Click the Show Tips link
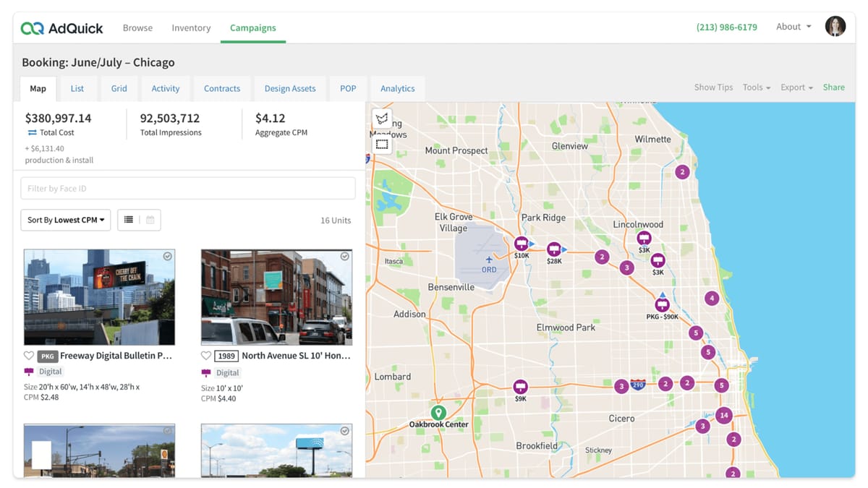The image size is (868, 488). pyautogui.click(x=714, y=87)
